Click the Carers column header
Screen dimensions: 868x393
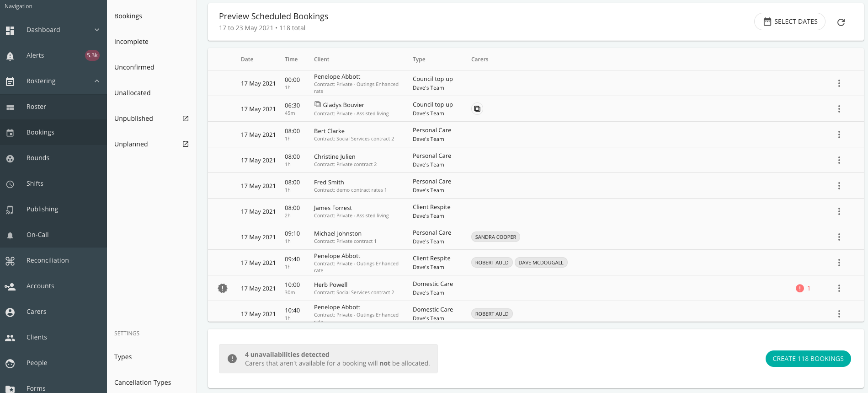click(479, 59)
